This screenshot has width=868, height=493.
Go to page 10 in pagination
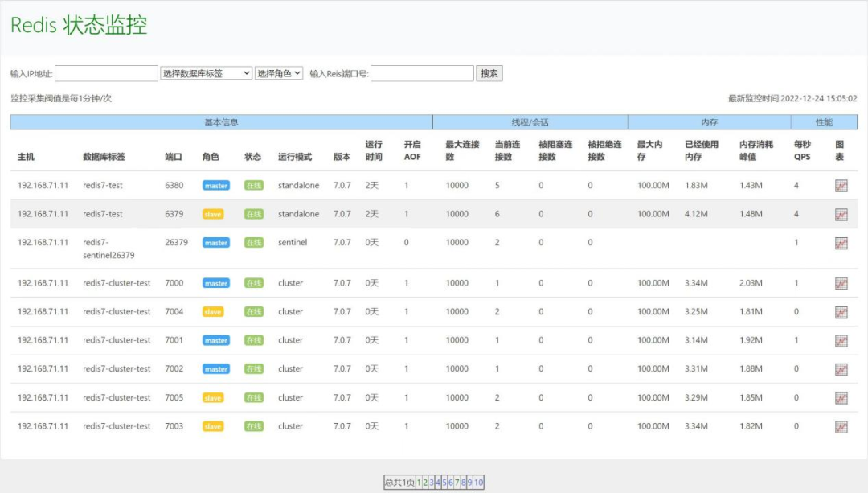[478, 483]
